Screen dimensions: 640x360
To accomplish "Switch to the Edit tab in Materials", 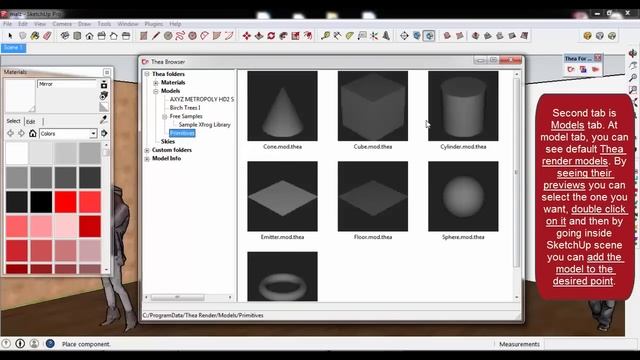I will pos(31,122).
